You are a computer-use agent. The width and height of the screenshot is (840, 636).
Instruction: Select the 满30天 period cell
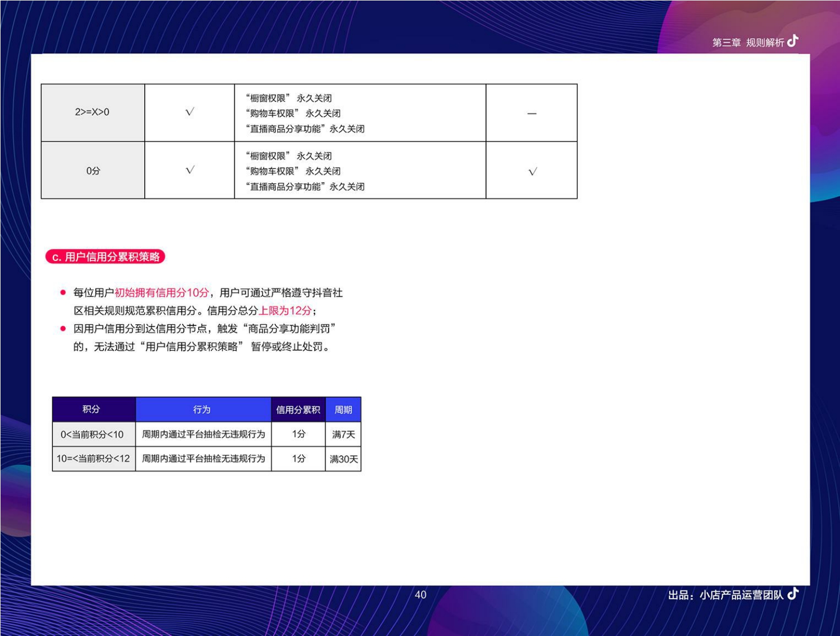coord(343,459)
